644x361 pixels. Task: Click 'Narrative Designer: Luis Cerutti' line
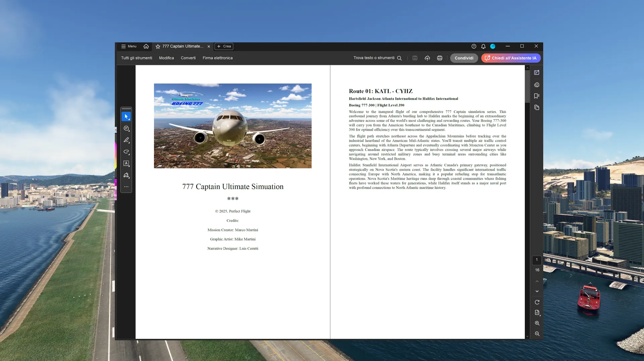pyautogui.click(x=233, y=249)
